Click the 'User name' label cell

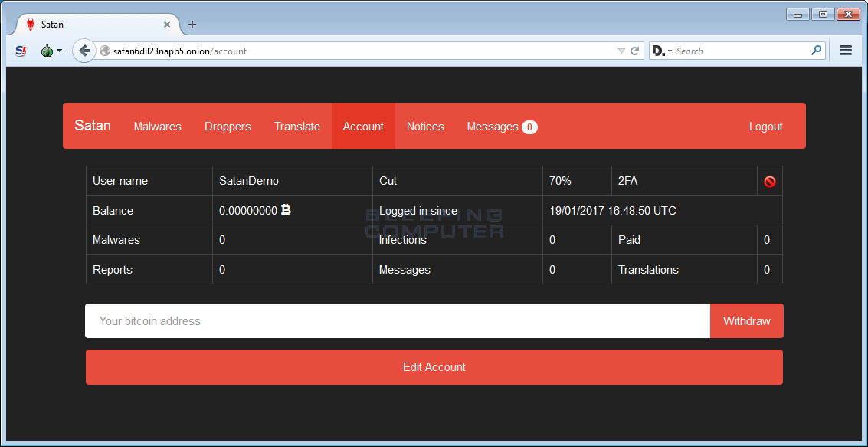click(149, 181)
